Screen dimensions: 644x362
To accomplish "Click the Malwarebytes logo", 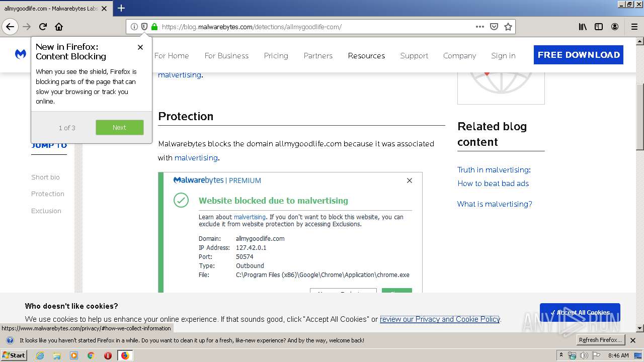I will tap(21, 54).
